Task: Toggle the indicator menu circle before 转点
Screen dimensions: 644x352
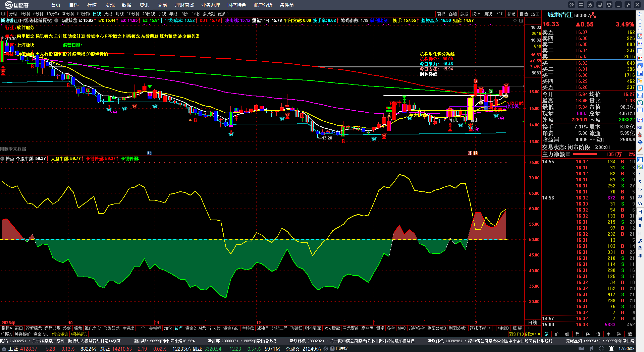Action: [x=2, y=159]
